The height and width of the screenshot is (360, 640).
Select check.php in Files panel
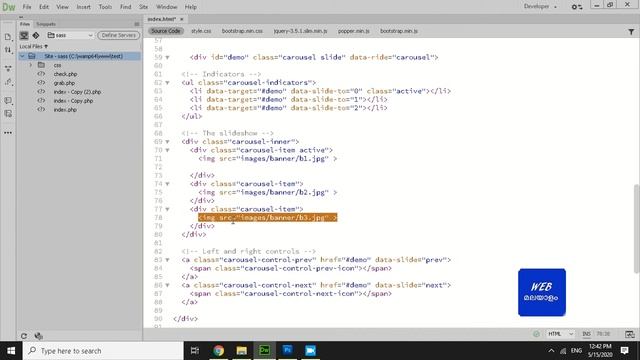[x=65, y=74]
